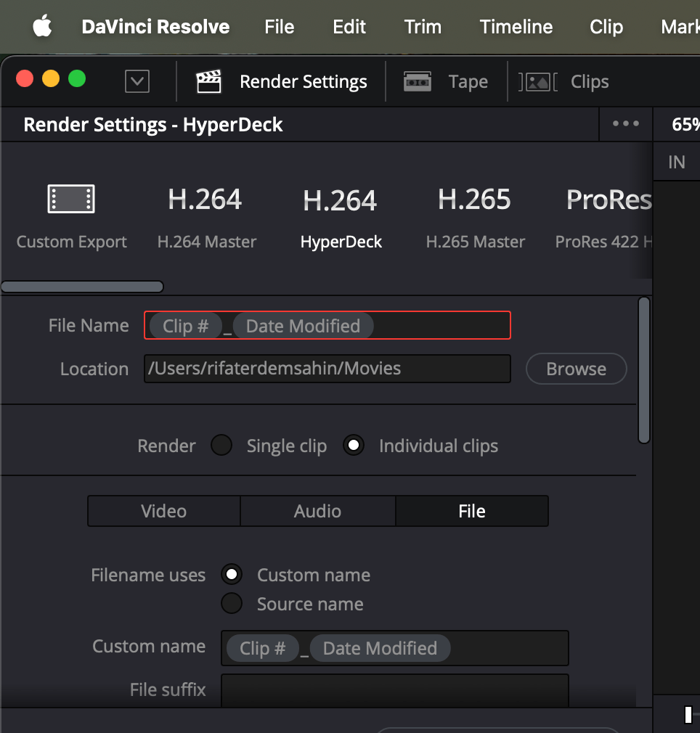Select the HyperDeck H.264 preset icon
The width and height of the screenshot is (700, 733).
click(340, 200)
